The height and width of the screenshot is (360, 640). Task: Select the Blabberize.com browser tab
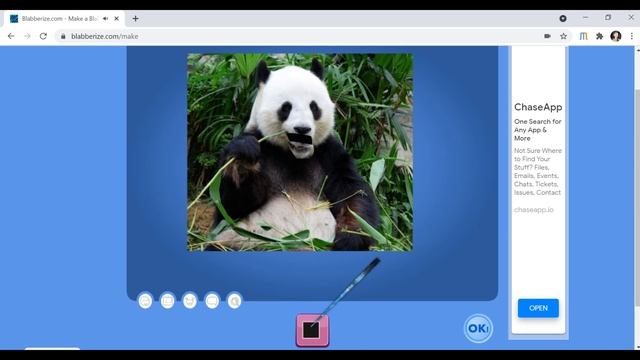click(65, 19)
